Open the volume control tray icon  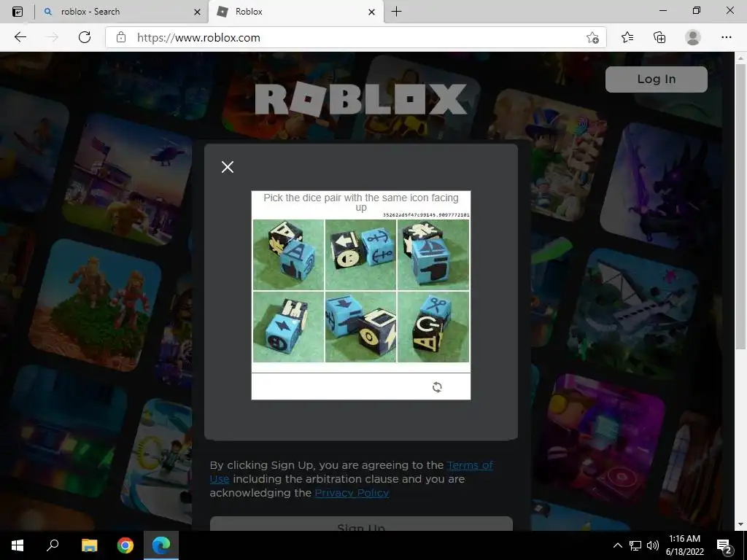click(653, 545)
